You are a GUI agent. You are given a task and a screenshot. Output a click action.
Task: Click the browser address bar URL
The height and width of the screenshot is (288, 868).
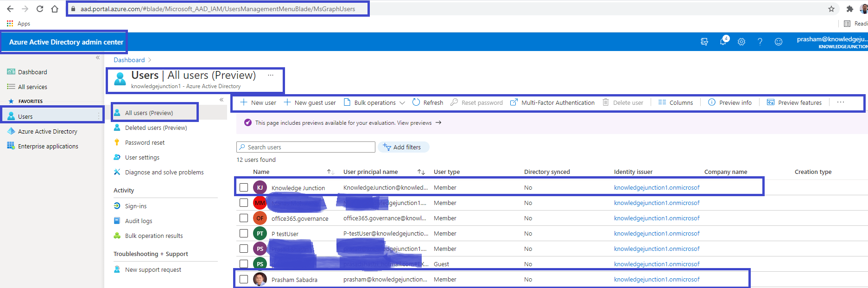tap(218, 9)
